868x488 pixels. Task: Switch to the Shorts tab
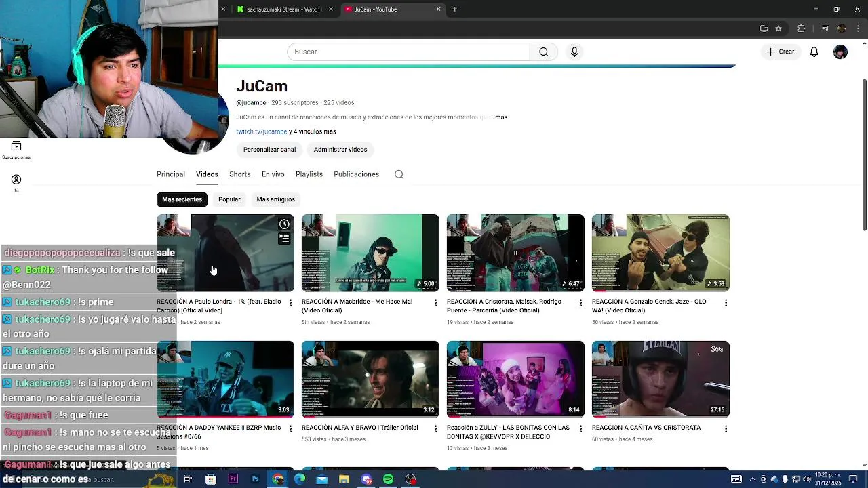click(x=240, y=174)
